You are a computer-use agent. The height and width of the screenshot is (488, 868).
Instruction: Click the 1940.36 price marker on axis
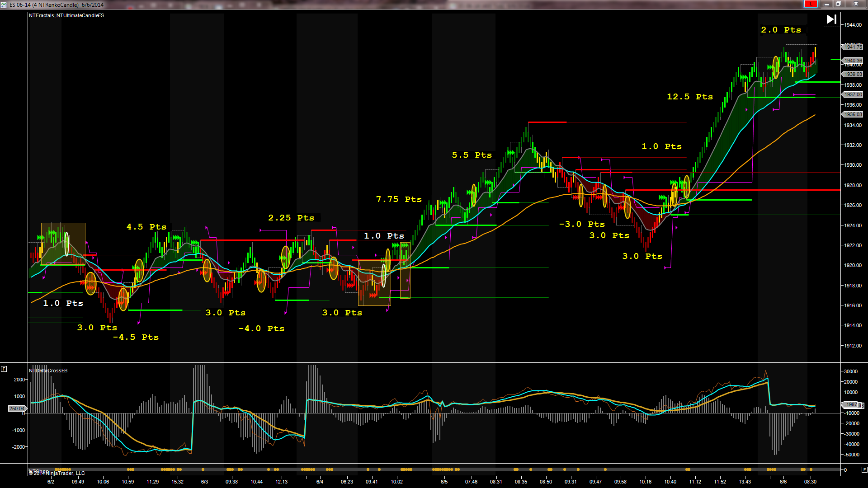click(x=853, y=61)
